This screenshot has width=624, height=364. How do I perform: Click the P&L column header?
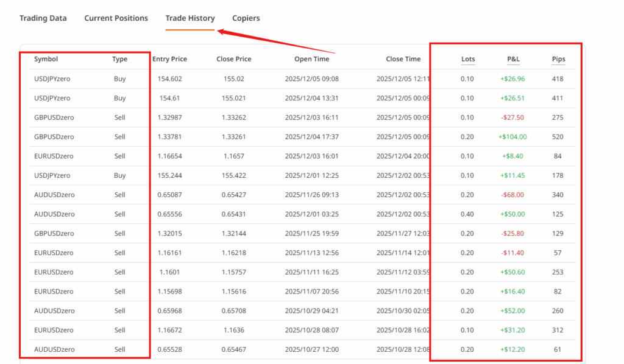point(512,59)
